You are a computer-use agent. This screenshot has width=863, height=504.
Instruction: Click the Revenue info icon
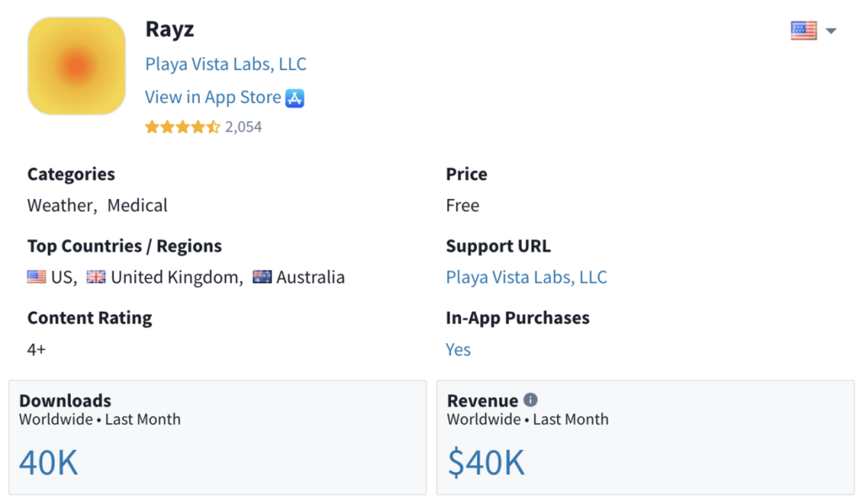(530, 400)
